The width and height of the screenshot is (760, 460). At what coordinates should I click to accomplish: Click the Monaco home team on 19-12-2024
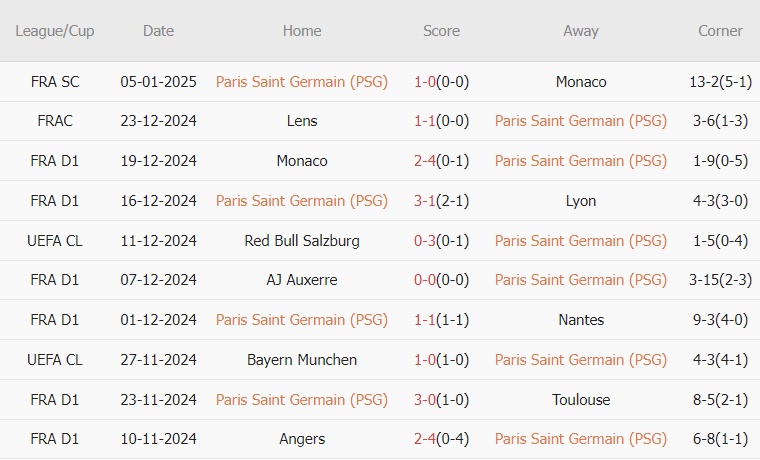(x=302, y=161)
